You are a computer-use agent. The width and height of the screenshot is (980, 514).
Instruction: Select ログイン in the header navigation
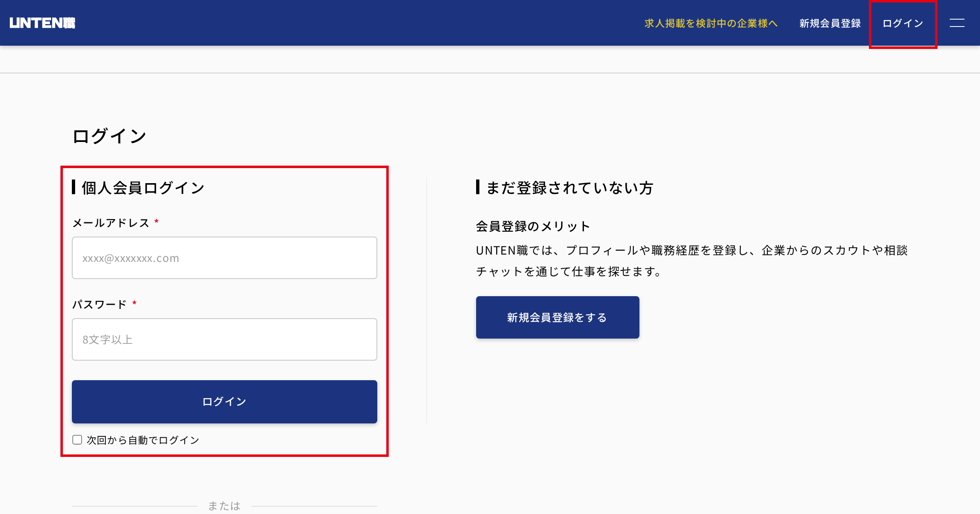903,23
